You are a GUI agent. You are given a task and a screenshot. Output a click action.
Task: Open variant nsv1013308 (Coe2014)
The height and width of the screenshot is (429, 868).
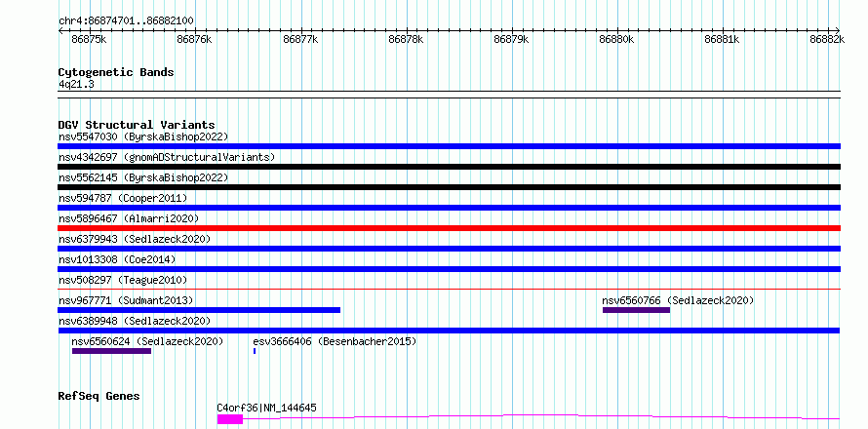coord(117,259)
